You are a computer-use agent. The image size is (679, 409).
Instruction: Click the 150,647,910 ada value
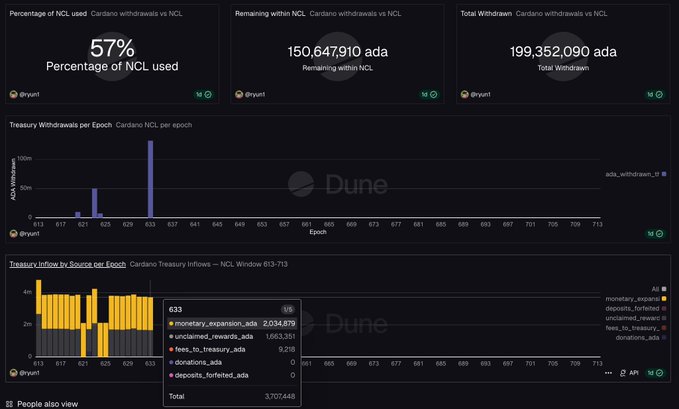click(338, 52)
